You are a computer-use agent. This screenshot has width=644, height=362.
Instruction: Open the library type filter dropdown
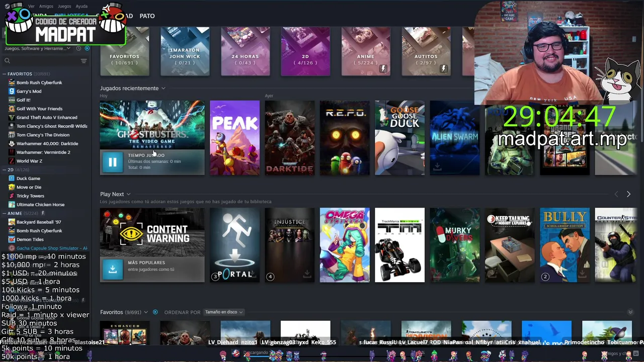38,48
